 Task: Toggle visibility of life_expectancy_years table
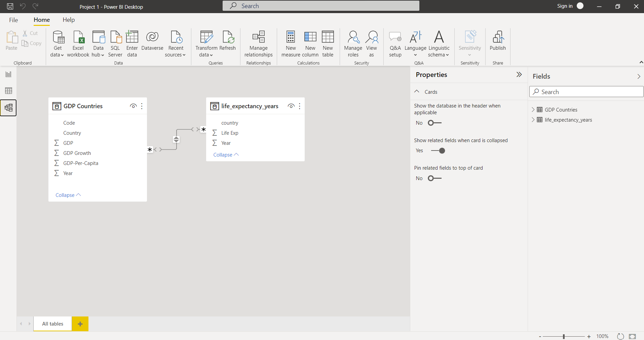(291, 106)
